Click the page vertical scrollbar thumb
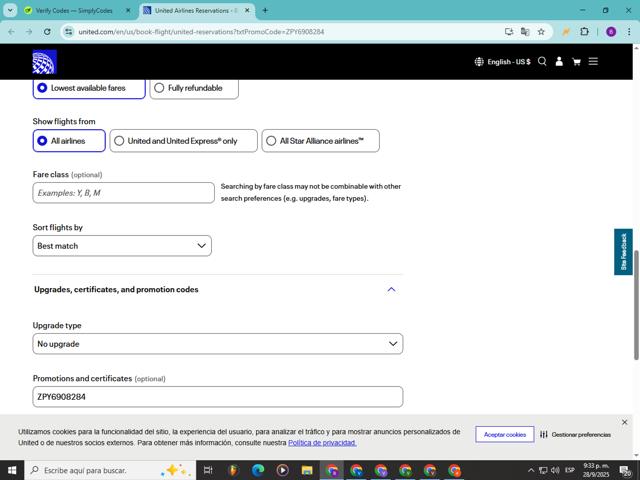This screenshot has width=640, height=480. click(x=636, y=305)
